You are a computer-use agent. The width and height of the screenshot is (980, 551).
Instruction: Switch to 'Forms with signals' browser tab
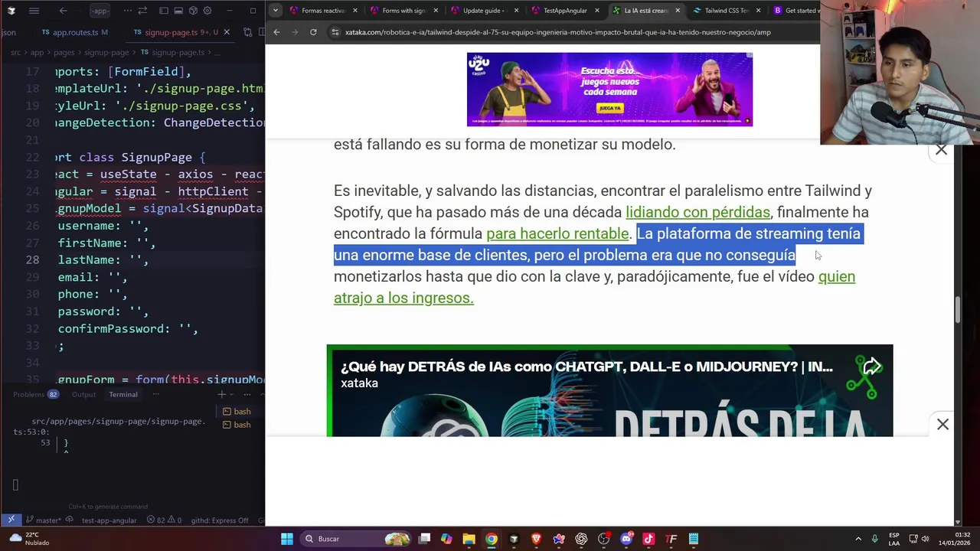[x=403, y=11]
